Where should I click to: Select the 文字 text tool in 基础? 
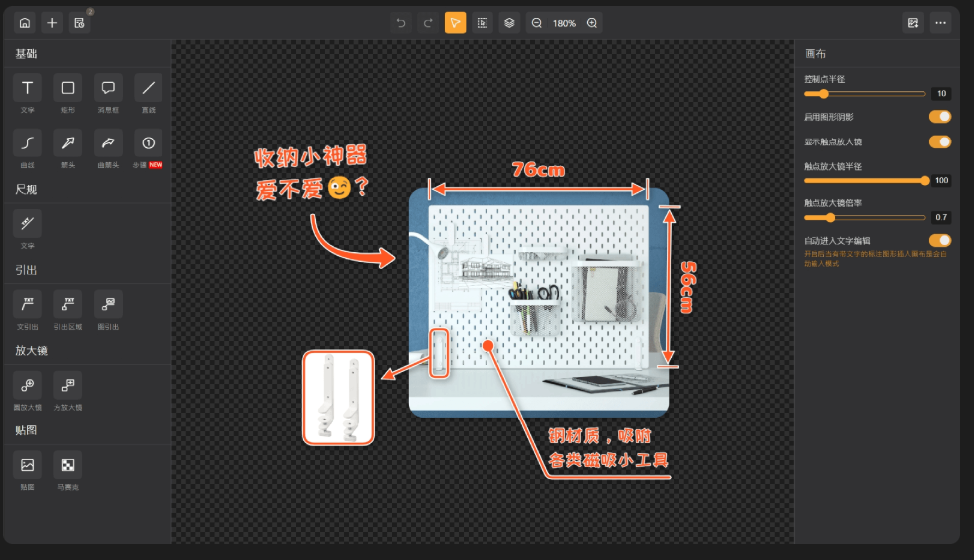(x=27, y=88)
